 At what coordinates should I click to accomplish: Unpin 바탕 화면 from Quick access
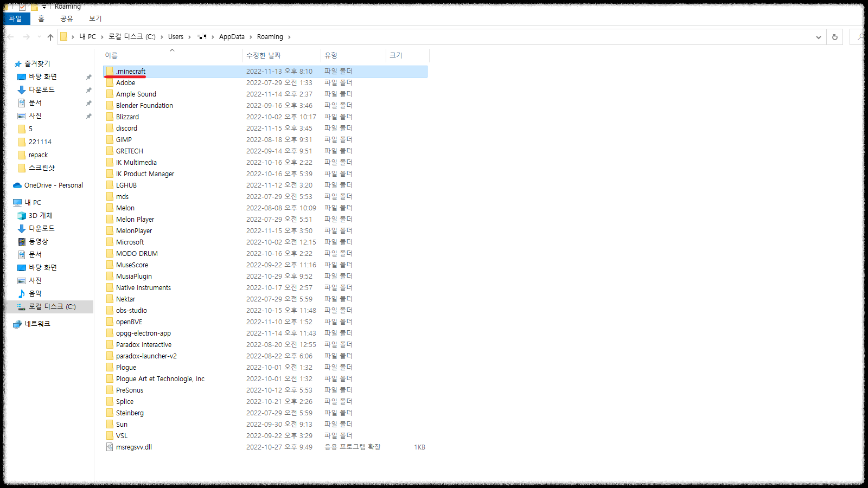[x=89, y=77]
